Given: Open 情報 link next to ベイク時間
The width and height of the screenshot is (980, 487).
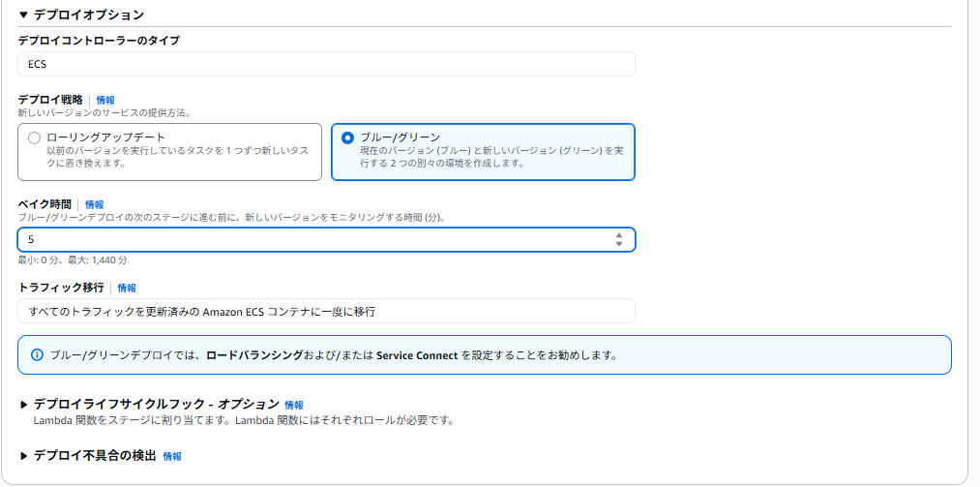Looking at the screenshot, I should [94, 205].
